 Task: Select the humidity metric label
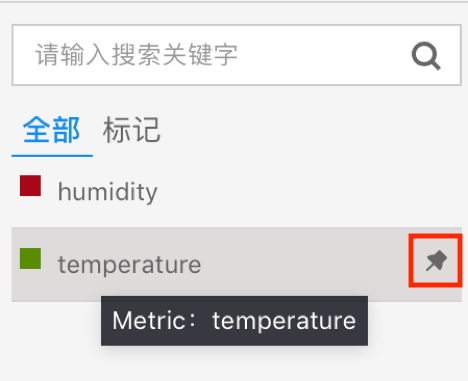[x=108, y=192]
